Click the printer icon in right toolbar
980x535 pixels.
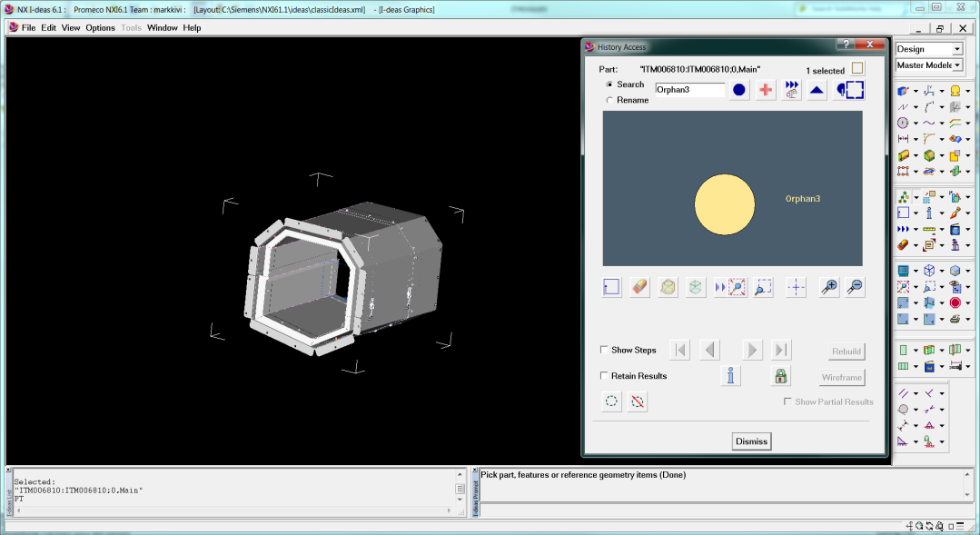point(955,320)
